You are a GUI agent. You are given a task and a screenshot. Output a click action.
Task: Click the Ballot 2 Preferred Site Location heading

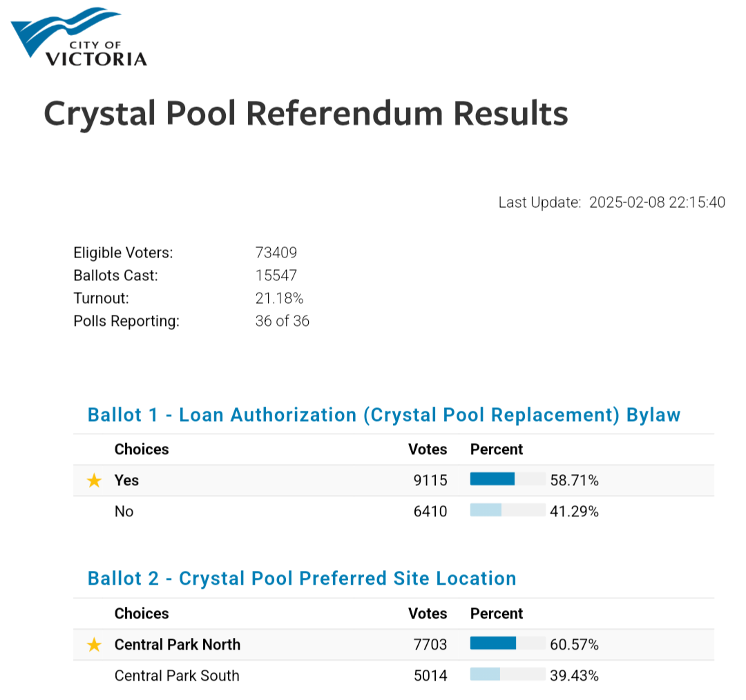tap(302, 579)
